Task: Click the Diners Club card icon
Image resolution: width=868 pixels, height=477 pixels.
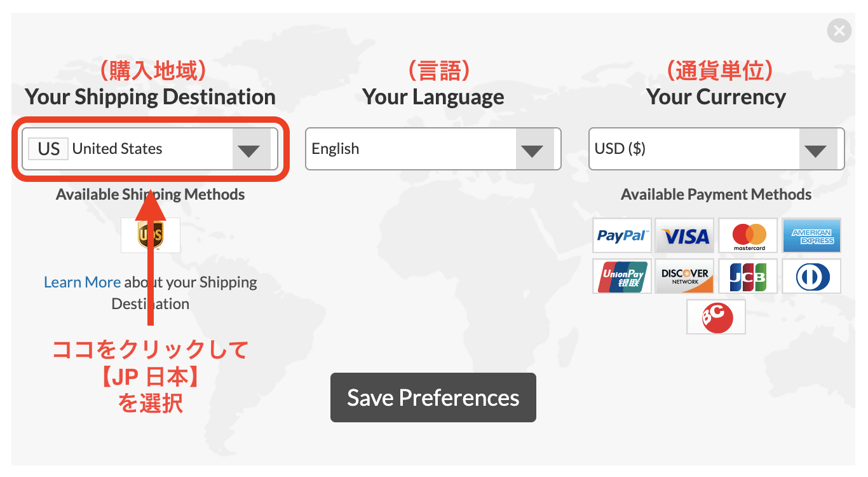Action: [811, 276]
